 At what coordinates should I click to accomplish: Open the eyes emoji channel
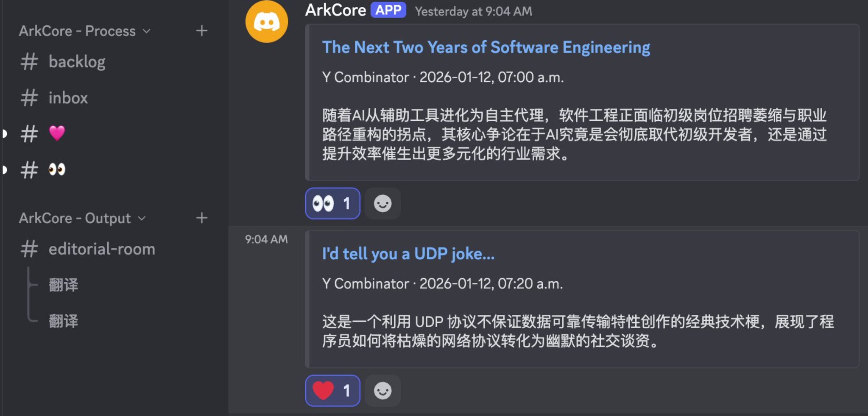[x=57, y=170]
